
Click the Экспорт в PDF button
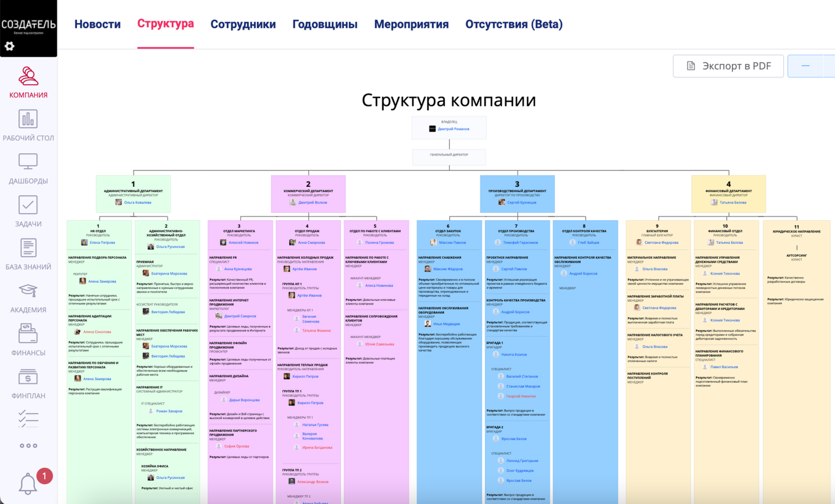point(728,66)
